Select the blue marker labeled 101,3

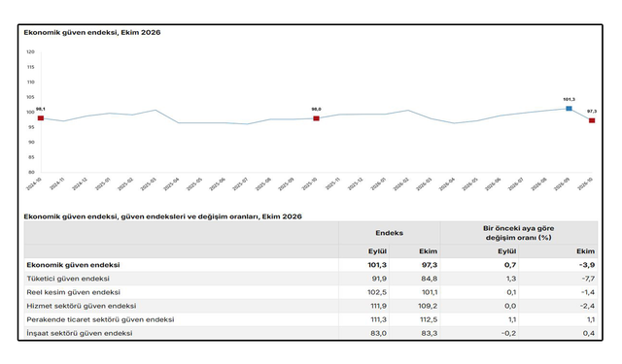(569, 108)
